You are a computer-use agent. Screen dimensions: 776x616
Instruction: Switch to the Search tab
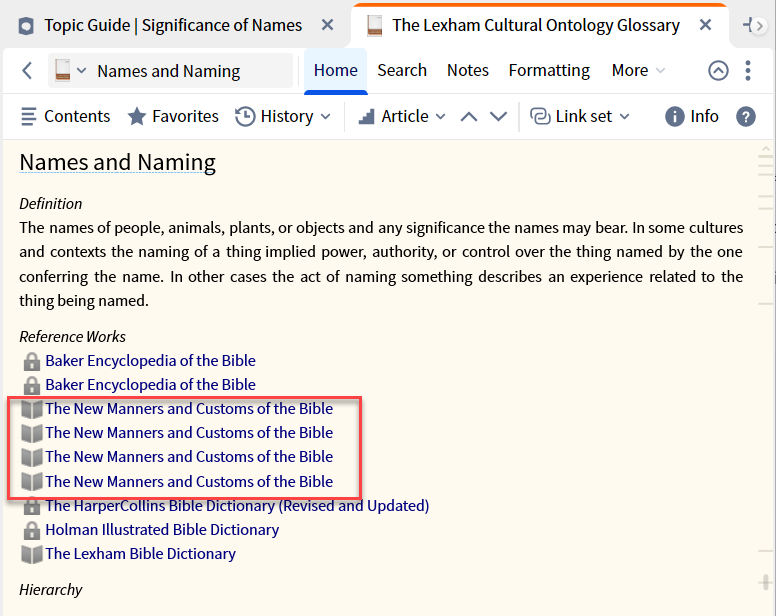[402, 70]
